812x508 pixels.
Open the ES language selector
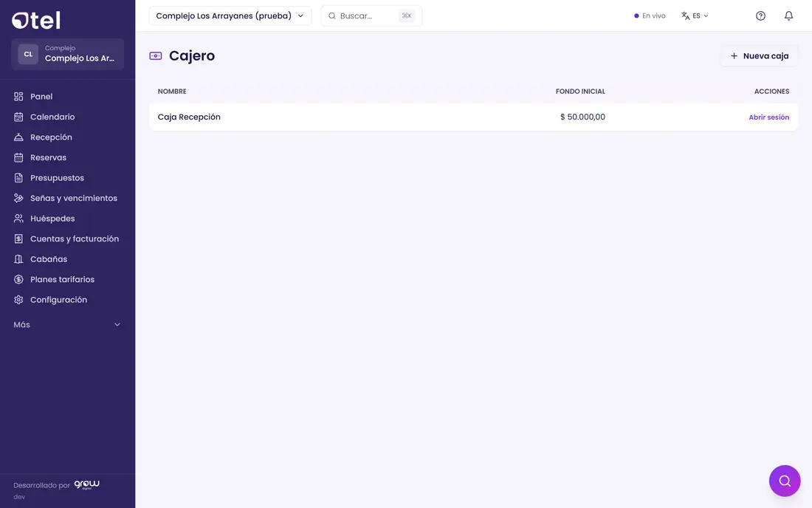click(695, 16)
